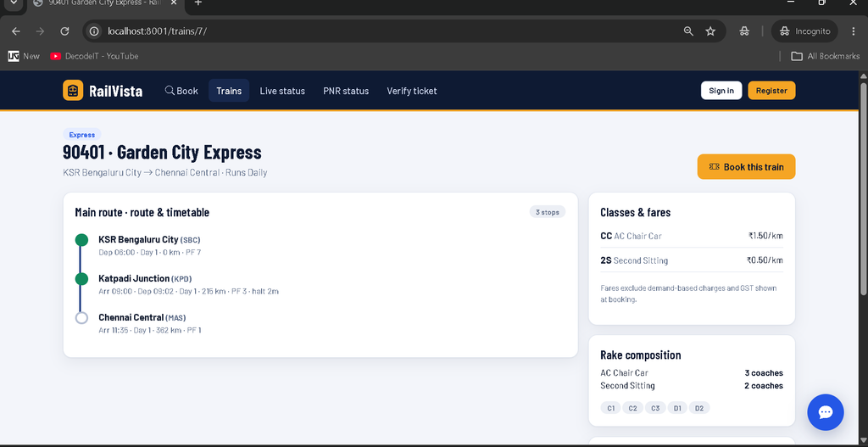Select the Garden City Express browser tab
Screen dimensions: 868x447
105,3
